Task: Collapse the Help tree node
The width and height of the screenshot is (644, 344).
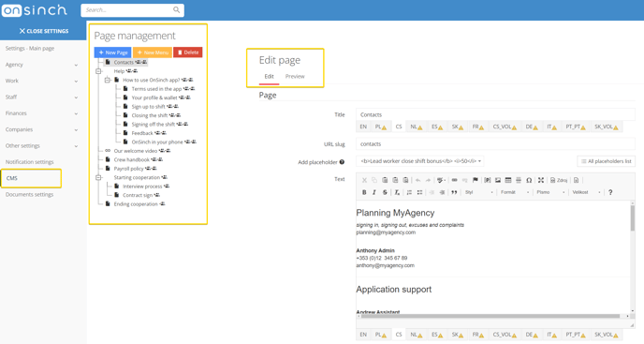Action: click(x=98, y=71)
